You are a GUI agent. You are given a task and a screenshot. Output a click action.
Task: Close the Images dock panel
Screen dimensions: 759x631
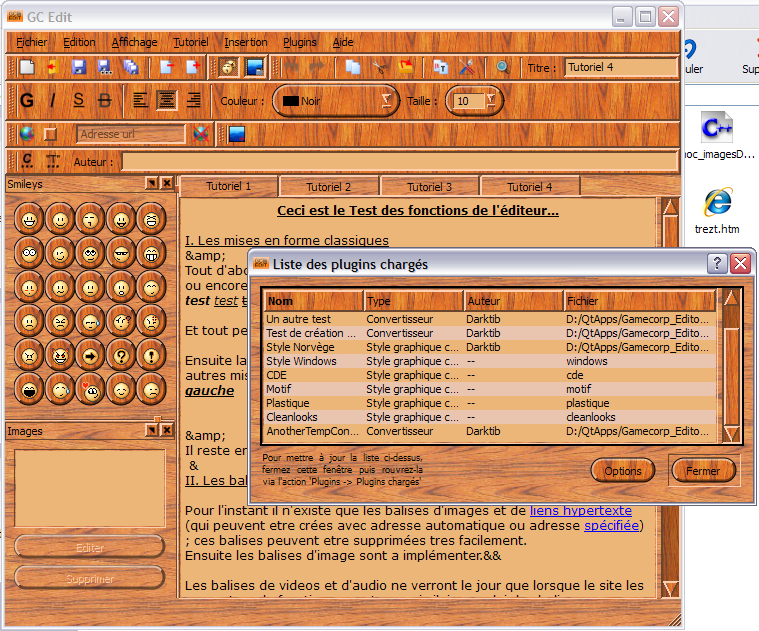[x=167, y=430]
